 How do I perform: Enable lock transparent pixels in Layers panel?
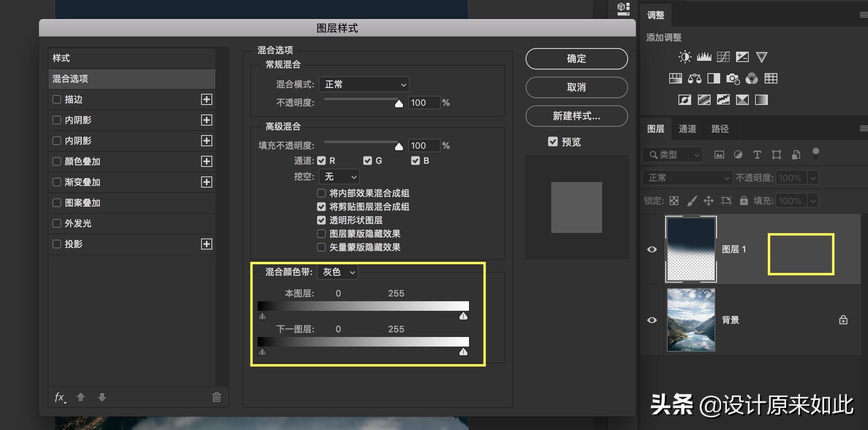pyautogui.click(x=674, y=201)
